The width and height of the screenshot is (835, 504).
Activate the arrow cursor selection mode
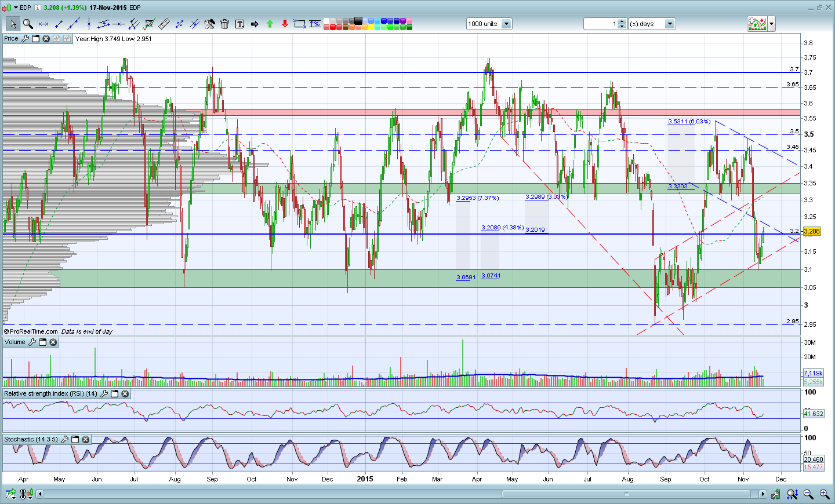(x=12, y=24)
